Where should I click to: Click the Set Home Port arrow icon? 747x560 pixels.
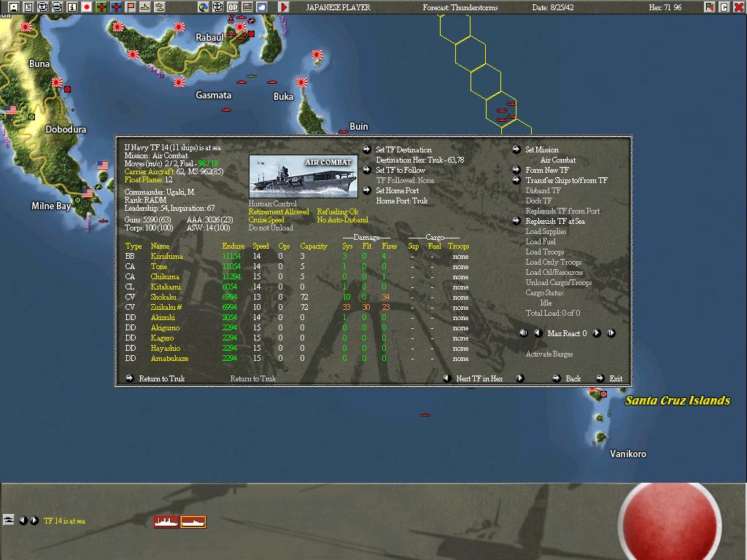coord(367,190)
